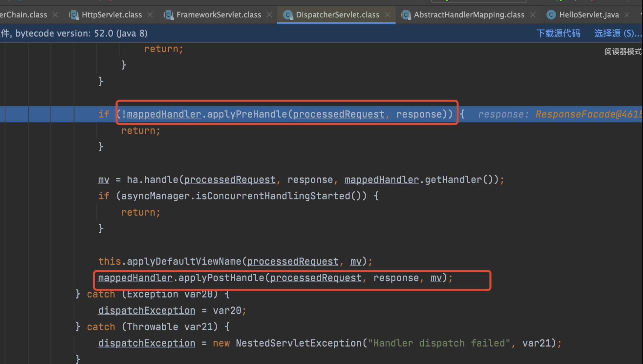Close the HttpServlet.class tab
The width and height of the screenshot is (643, 364).
150,15
